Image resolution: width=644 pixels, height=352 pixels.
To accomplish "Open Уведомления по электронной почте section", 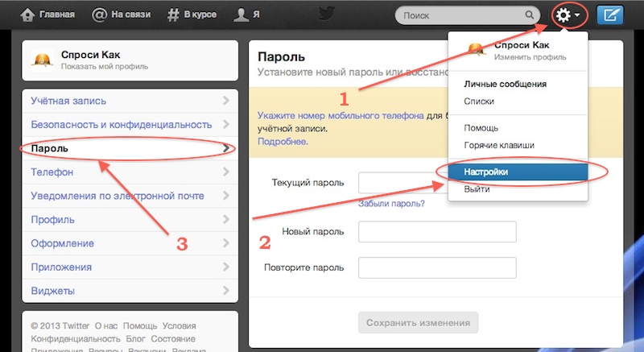I will point(130,196).
